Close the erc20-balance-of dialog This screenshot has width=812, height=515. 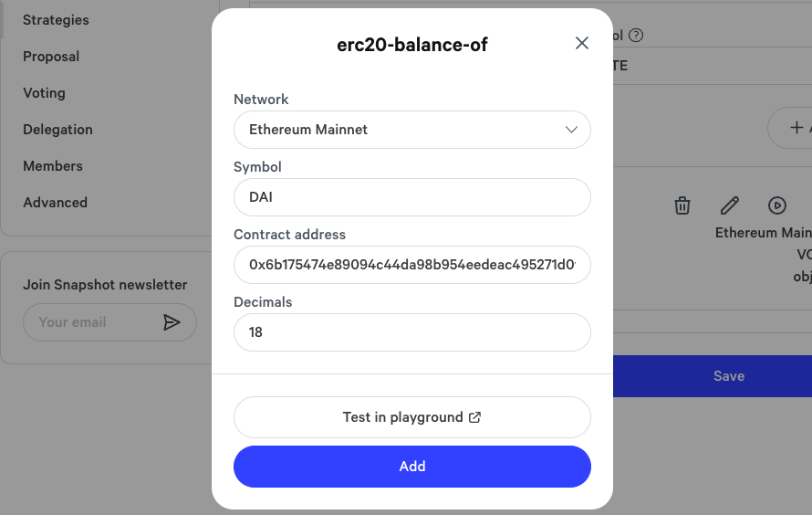tap(582, 44)
